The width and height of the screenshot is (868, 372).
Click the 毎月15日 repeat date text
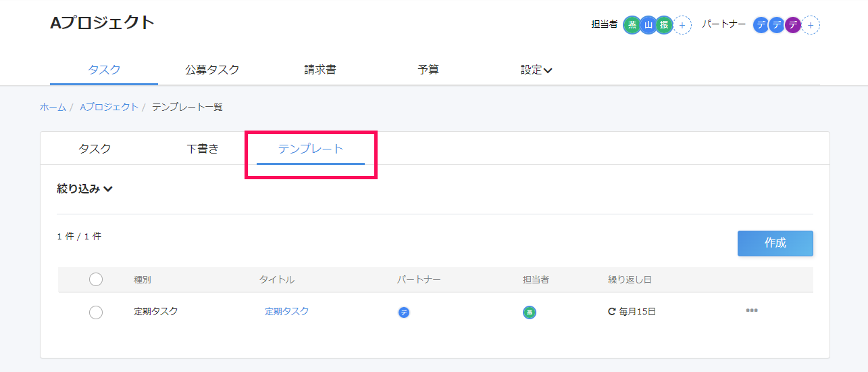tap(638, 312)
